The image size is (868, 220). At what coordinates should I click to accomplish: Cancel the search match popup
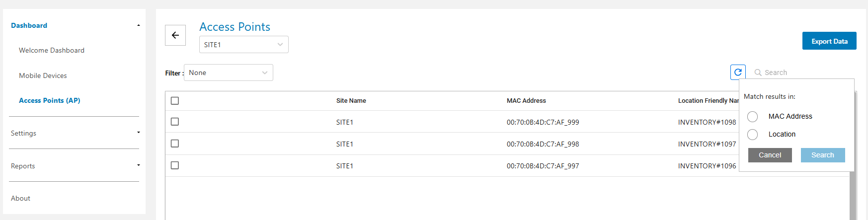(770, 155)
